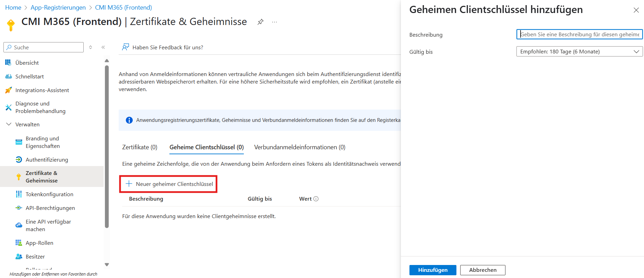The width and height of the screenshot is (644, 278).
Task: Click the Schnellstart cloud icon
Action: tap(8, 76)
